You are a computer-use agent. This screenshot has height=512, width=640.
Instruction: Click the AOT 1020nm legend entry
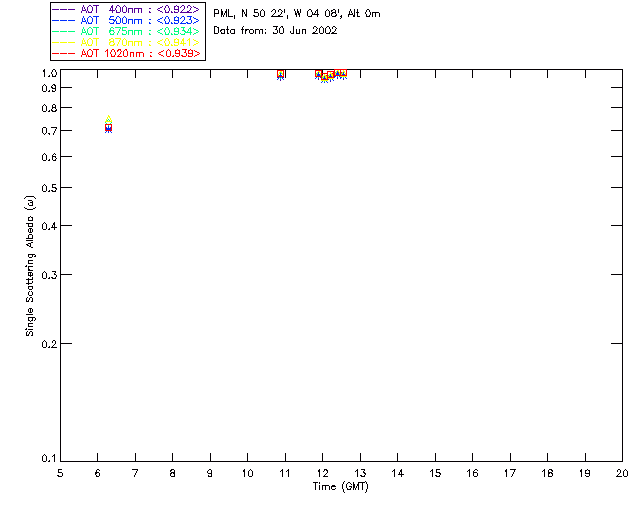point(126,53)
